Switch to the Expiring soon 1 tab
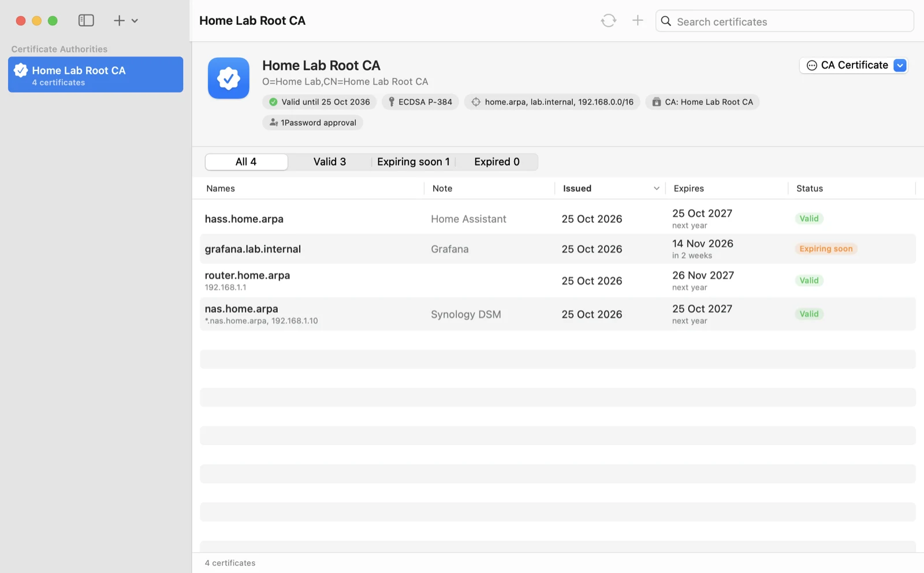 [x=413, y=162]
